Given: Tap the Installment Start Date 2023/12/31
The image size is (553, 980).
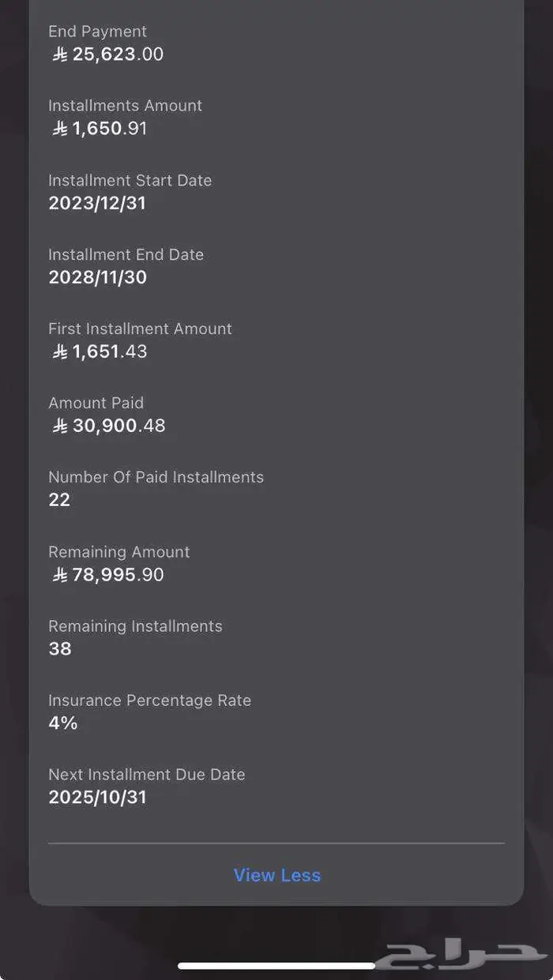Looking at the screenshot, I should click(97, 203).
